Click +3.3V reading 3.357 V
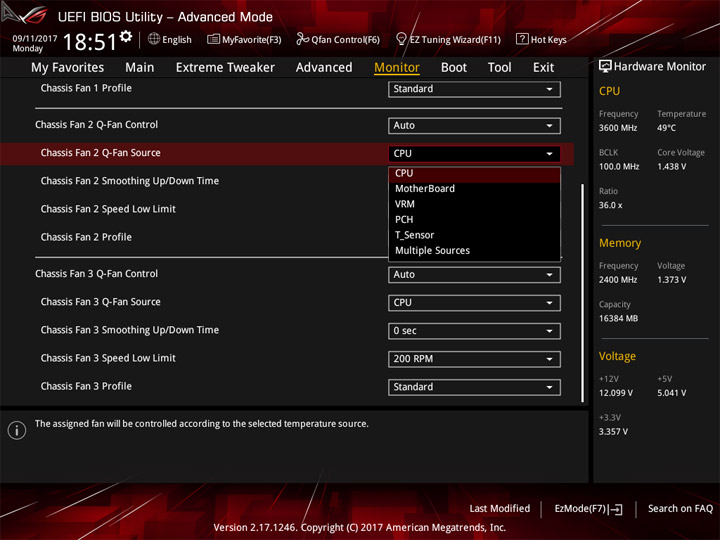This screenshot has width=720, height=540. click(613, 432)
